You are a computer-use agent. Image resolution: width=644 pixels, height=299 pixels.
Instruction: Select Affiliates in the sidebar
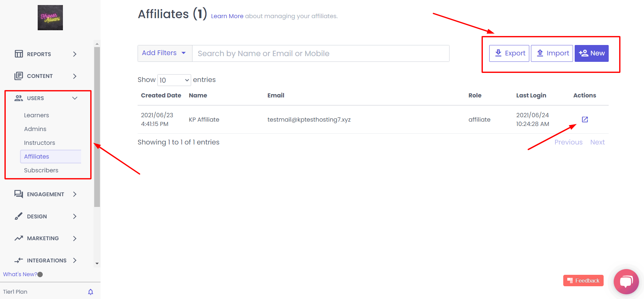51,157
